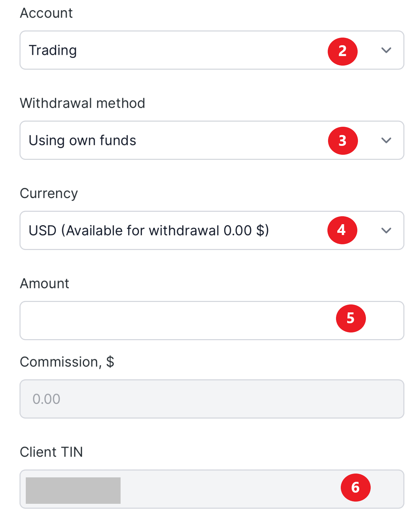Click the red number 6 badge
Viewport: 420px width, 528px height.
click(355, 487)
